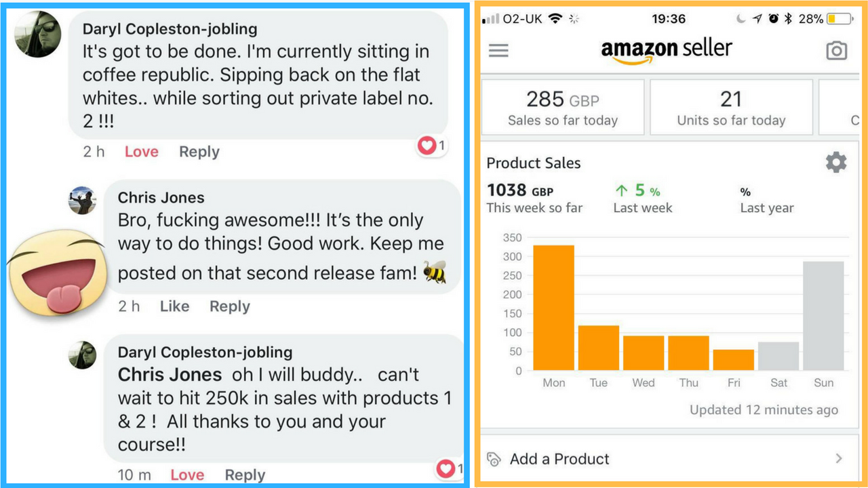The width and height of the screenshot is (868, 488).
Task: Select the Units so far today card
Action: [x=731, y=107]
